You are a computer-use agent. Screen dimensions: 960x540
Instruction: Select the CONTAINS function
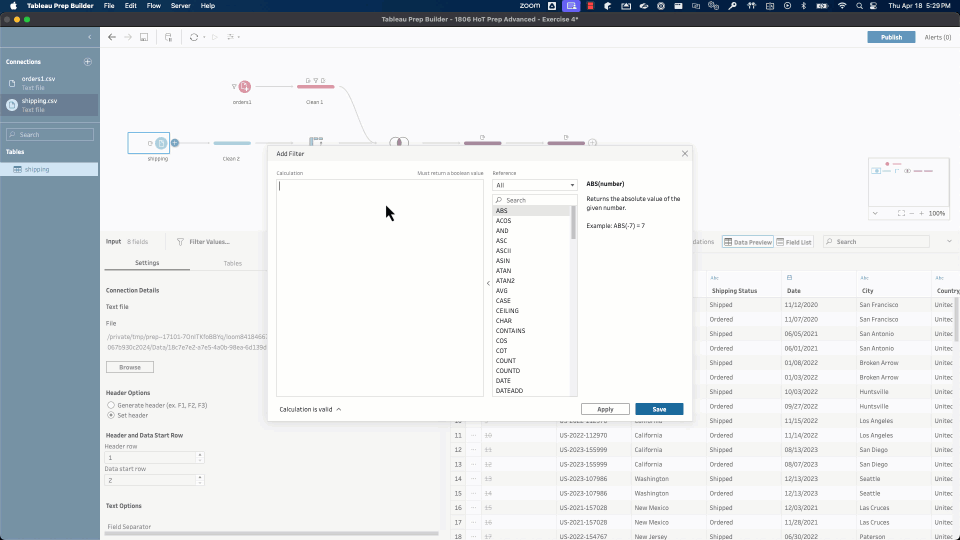tap(531, 331)
